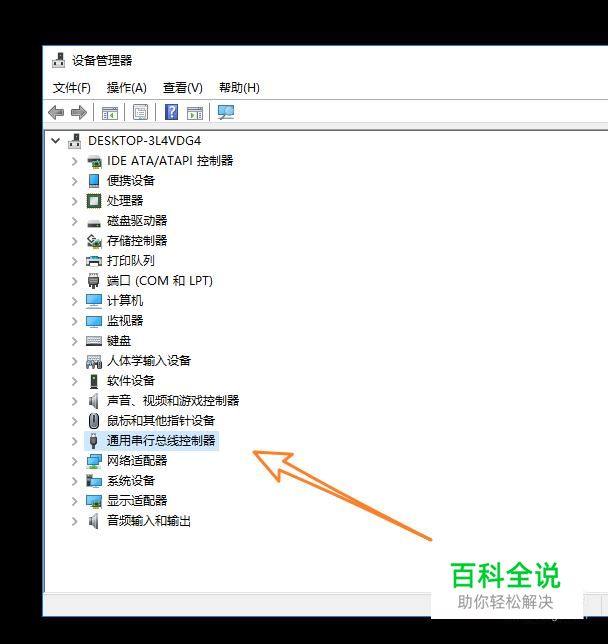
Task: Click the 人体学输入设备 icon
Action: (94, 361)
